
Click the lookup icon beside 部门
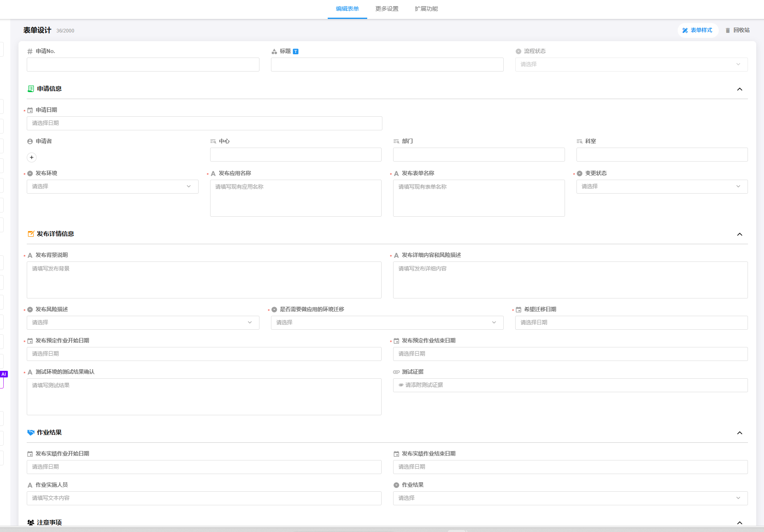396,141
